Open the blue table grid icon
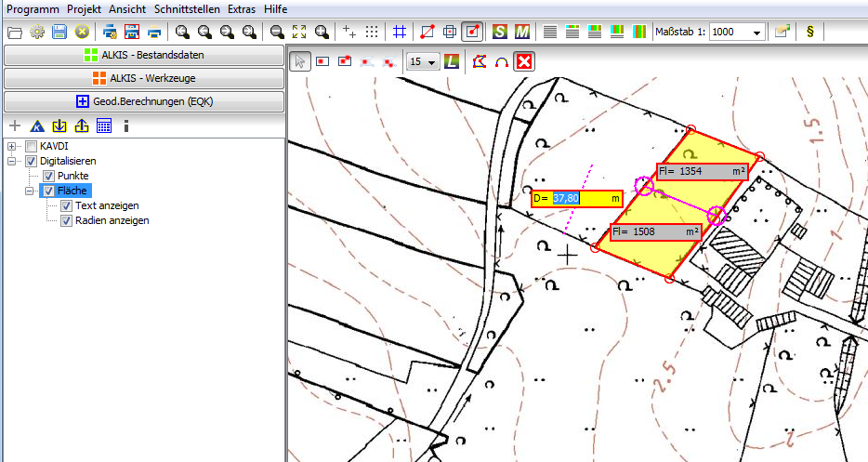This screenshot has height=462, width=868. click(104, 125)
